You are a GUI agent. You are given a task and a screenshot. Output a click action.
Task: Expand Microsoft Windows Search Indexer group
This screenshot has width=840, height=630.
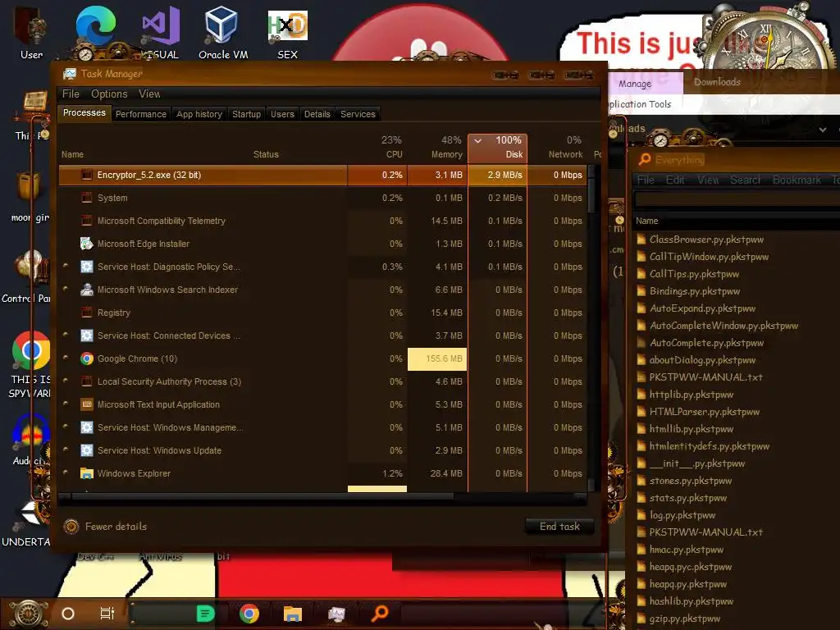[x=66, y=288]
